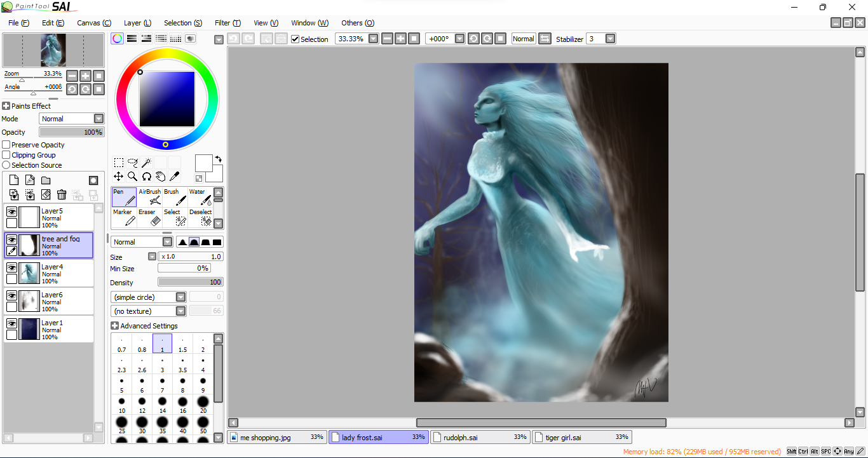
Task: Select the selection pen (Select) tool
Action: [x=175, y=217]
